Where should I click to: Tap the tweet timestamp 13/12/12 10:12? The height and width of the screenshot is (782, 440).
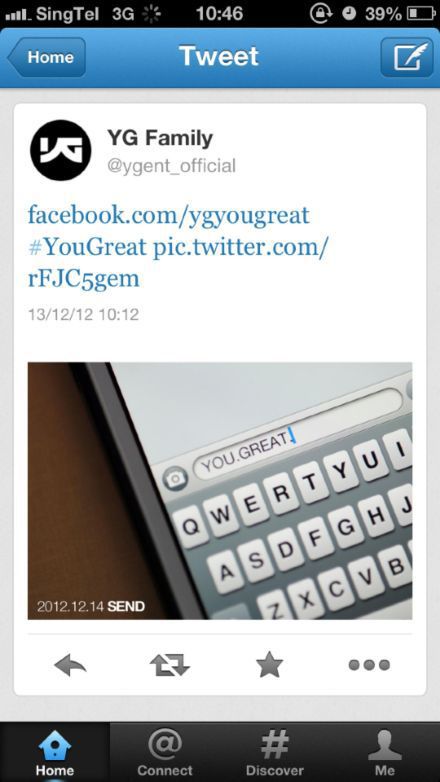pos(83,315)
